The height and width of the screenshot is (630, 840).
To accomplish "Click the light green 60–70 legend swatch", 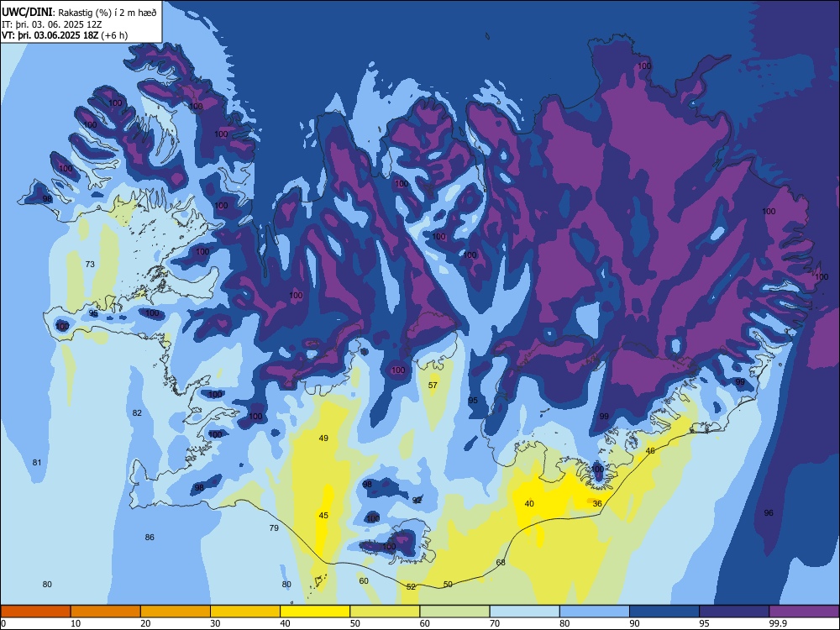I will (454, 612).
